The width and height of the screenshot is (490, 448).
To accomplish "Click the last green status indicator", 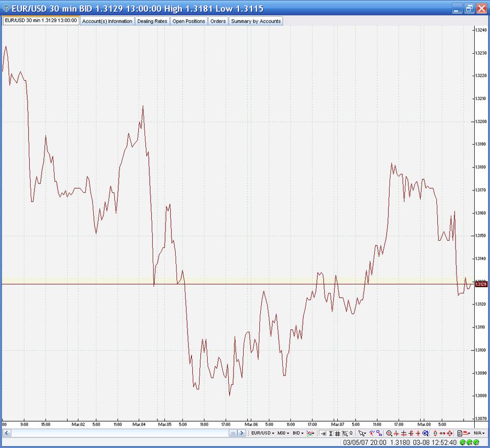I will pyautogui.click(x=476, y=442).
